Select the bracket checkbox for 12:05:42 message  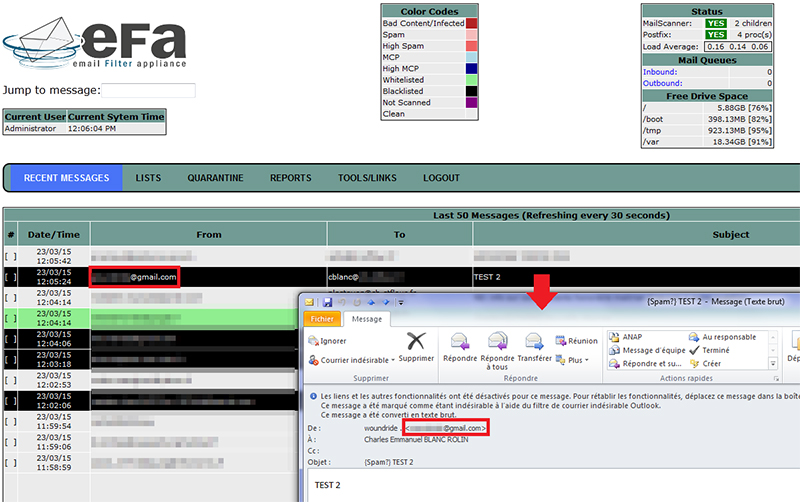point(11,257)
